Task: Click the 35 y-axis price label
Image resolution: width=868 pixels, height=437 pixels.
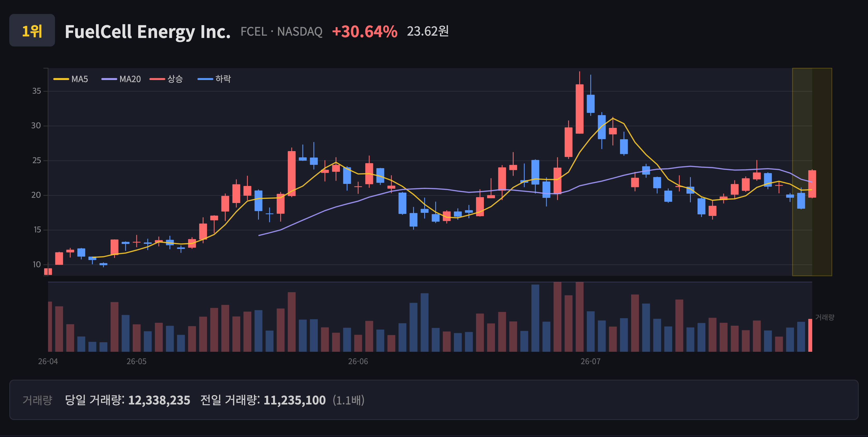Action: point(36,91)
